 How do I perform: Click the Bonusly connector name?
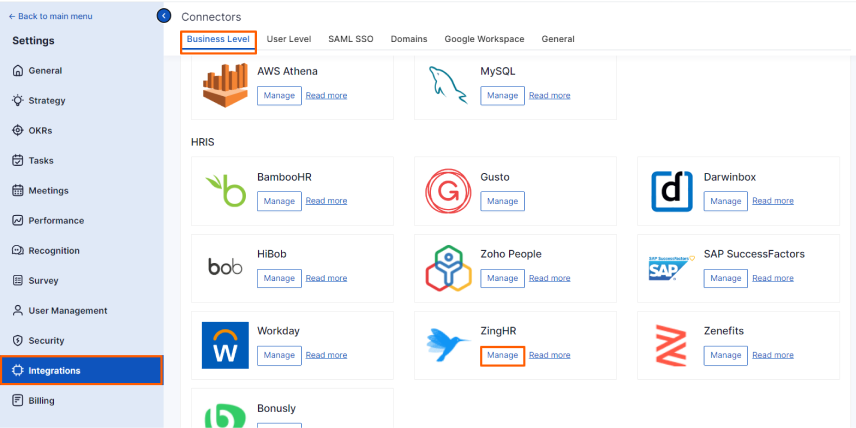[276, 408]
